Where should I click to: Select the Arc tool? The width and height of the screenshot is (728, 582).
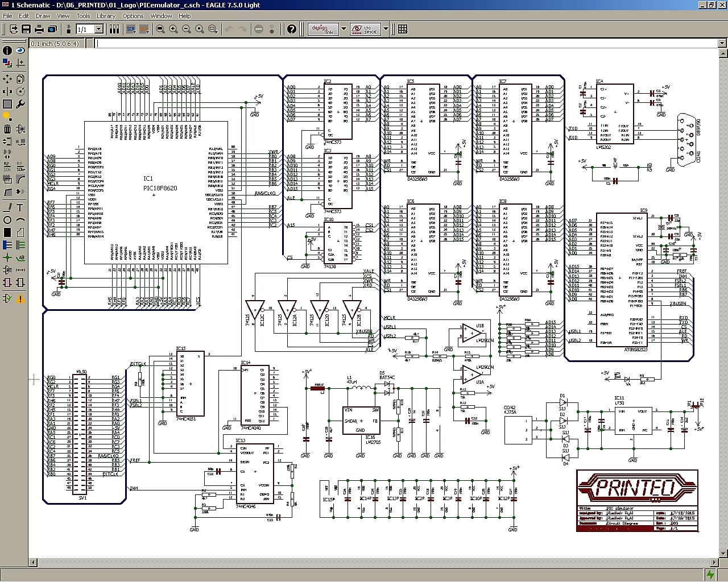(20, 219)
